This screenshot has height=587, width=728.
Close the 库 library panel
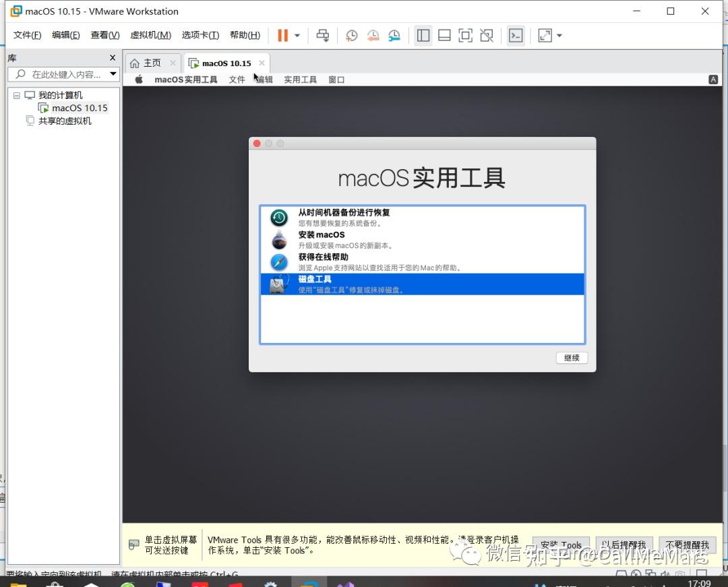pos(113,57)
